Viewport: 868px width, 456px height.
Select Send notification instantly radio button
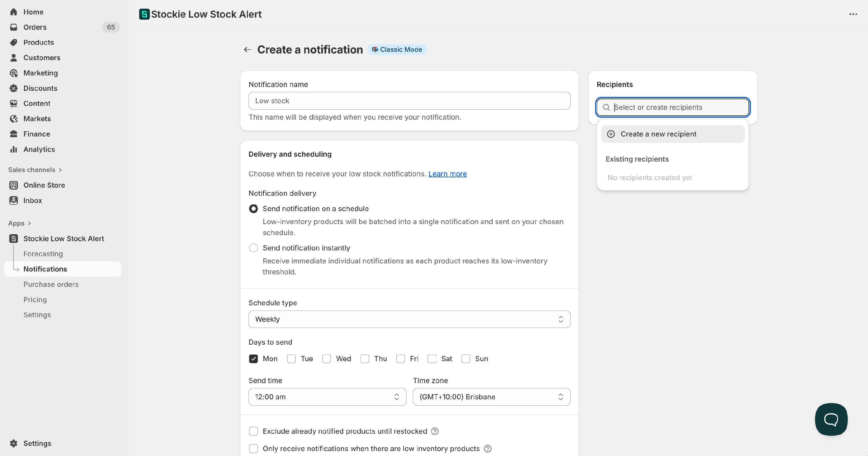tap(253, 248)
